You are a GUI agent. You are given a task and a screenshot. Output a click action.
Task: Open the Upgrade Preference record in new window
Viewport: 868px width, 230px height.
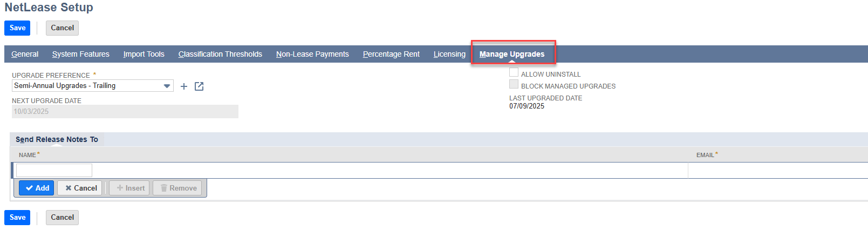tap(199, 86)
